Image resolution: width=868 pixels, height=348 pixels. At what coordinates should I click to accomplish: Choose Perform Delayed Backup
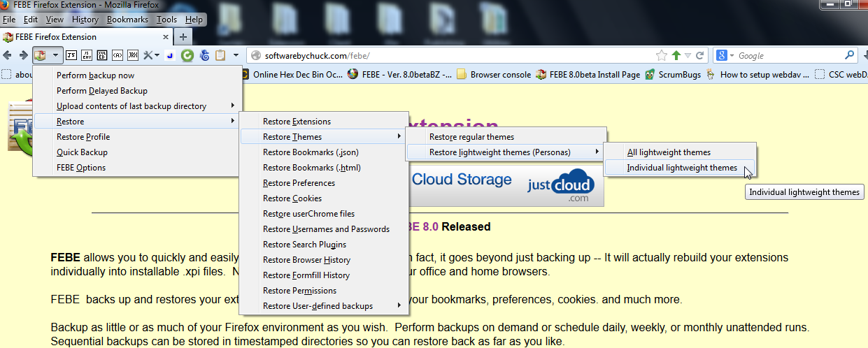click(x=138, y=91)
